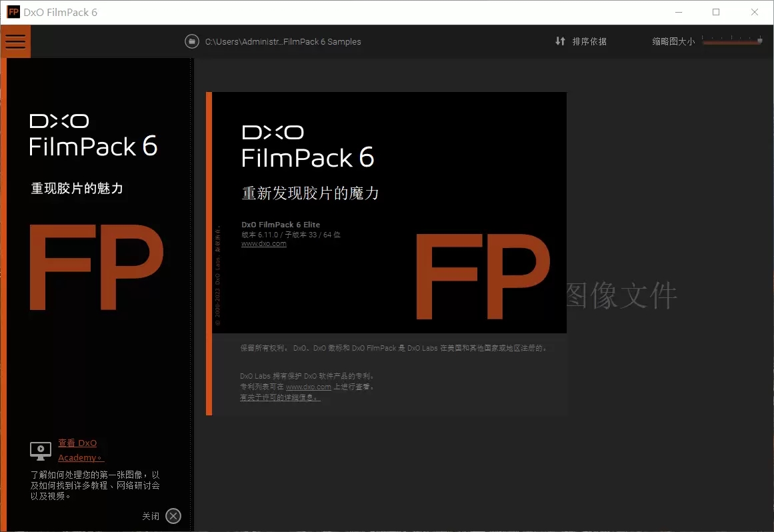Open the hamburger menu in the top-left corner
This screenshot has width=774, height=532.
pos(15,41)
